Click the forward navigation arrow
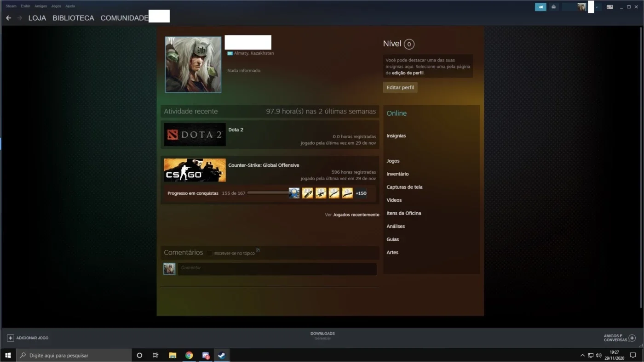The image size is (644, 362). (19, 18)
